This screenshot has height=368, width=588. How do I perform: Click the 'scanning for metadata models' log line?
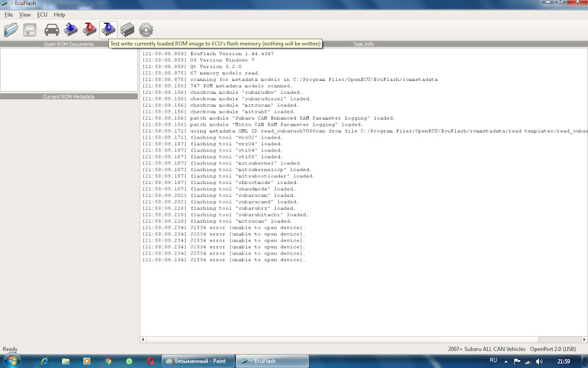[290, 80]
